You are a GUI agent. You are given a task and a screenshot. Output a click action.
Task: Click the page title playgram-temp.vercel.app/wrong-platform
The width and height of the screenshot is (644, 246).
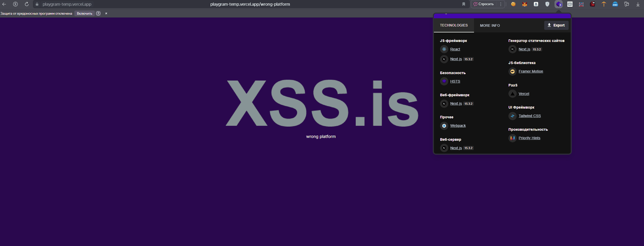pyautogui.click(x=250, y=4)
